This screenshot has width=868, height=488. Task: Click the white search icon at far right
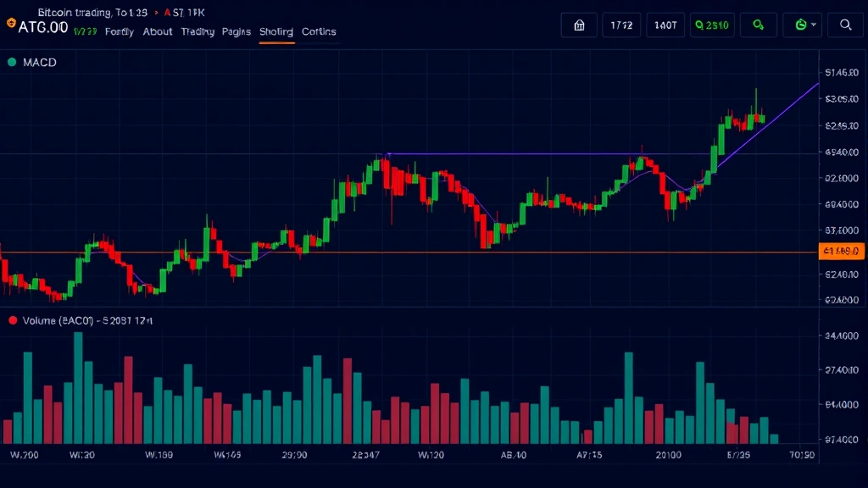pos(844,25)
